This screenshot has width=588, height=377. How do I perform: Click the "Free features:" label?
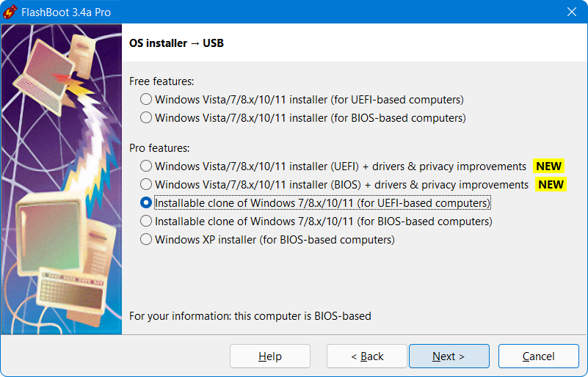click(161, 81)
